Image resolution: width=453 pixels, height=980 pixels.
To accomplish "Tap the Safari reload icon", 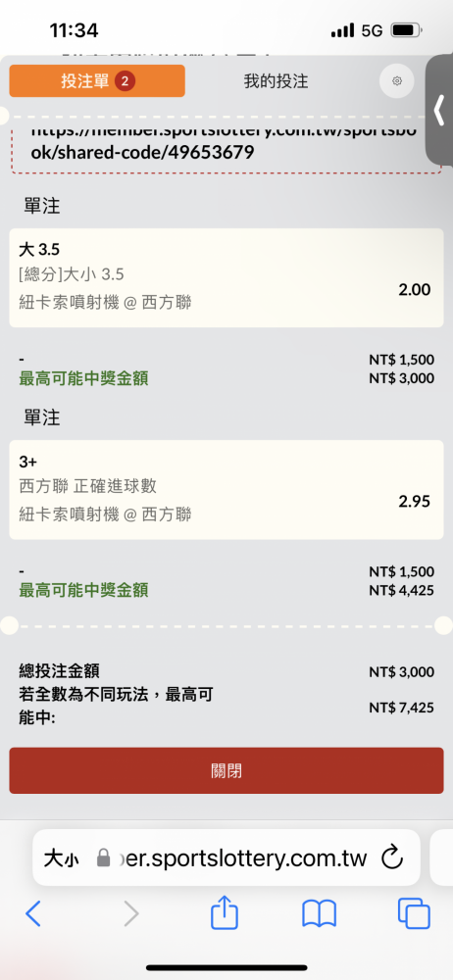I will point(391,857).
